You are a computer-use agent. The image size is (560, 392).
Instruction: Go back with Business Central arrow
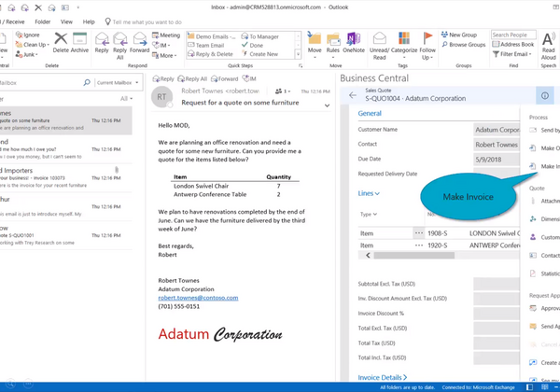[x=353, y=95]
